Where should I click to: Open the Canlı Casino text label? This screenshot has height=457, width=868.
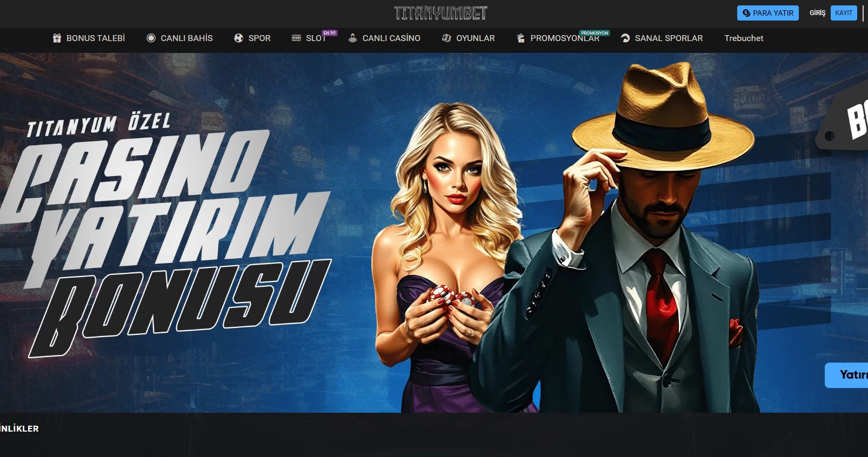(x=391, y=38)
